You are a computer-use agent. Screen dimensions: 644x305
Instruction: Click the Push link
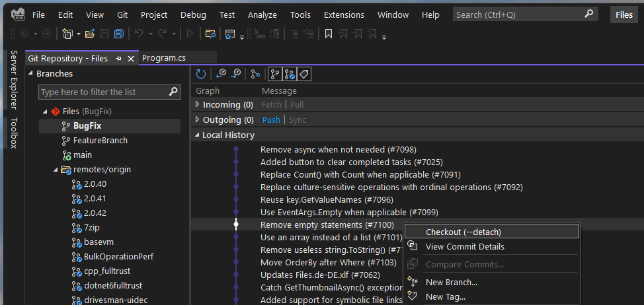271,119
